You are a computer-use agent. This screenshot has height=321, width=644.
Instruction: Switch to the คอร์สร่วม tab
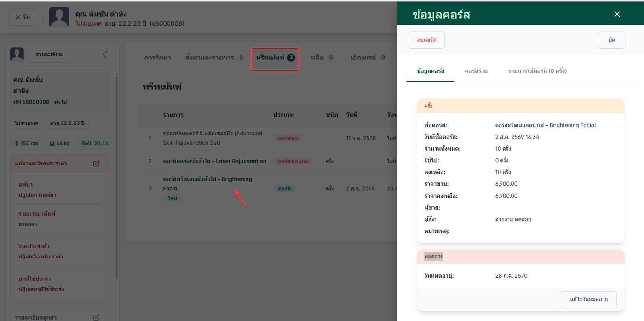[x=476, y=71]
